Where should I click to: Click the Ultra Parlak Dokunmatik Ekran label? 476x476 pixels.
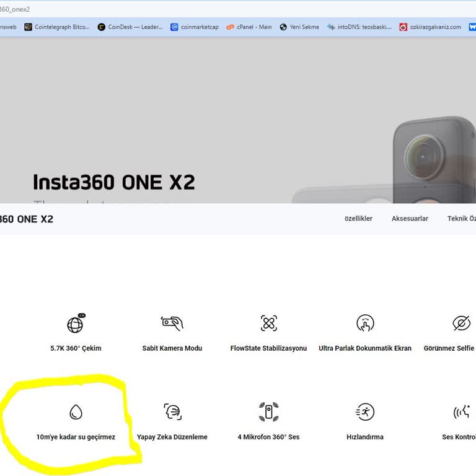[365, 348]
